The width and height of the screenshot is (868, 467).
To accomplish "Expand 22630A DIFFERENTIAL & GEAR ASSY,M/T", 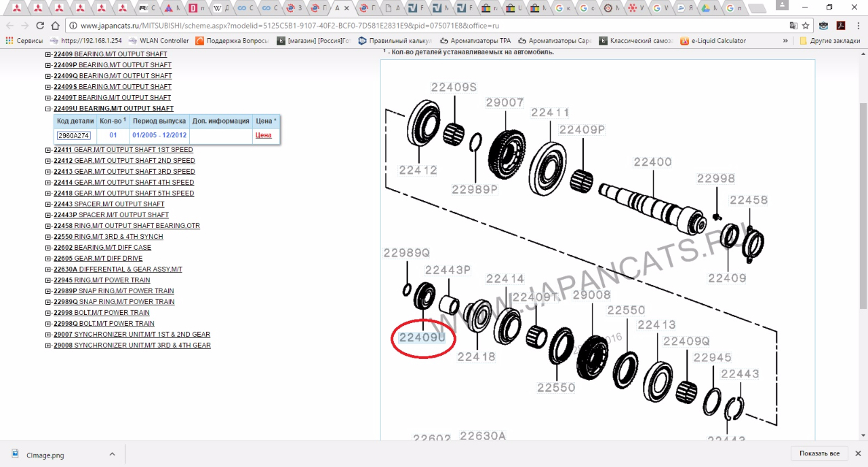I will coord(48,269).
